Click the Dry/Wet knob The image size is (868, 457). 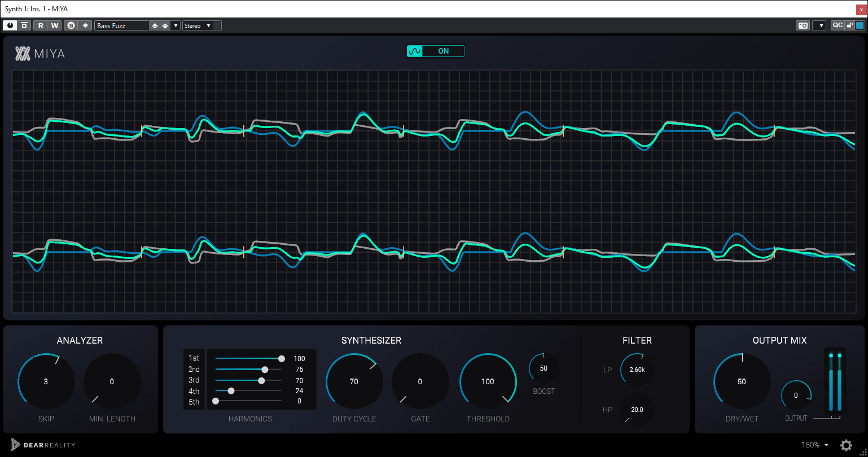742,382
